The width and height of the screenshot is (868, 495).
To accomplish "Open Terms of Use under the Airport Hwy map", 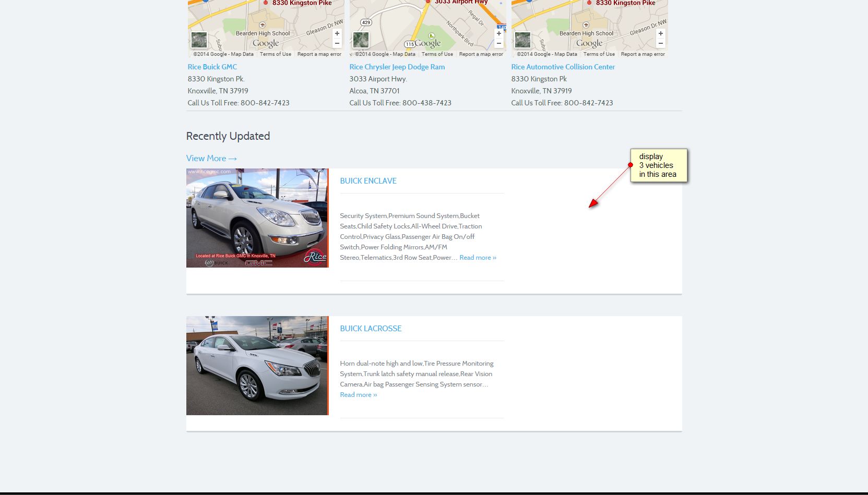I will pyautogui.click(x=437, y=54).
